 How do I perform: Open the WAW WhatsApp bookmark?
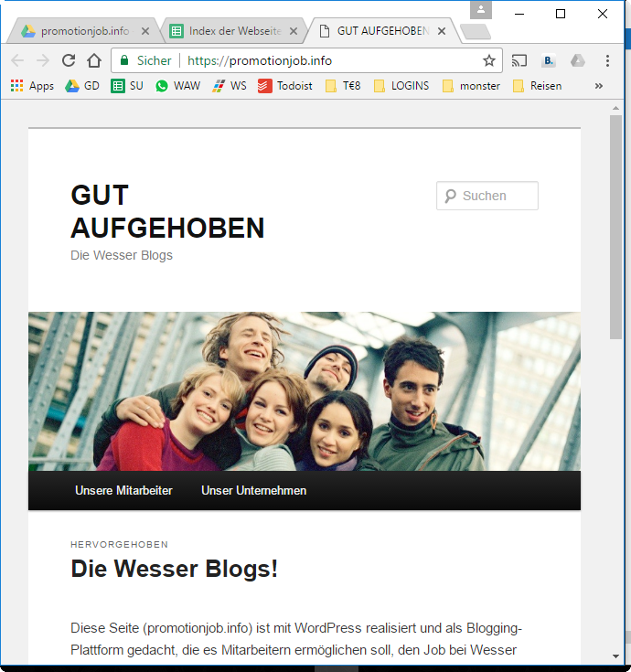point(177,86)
